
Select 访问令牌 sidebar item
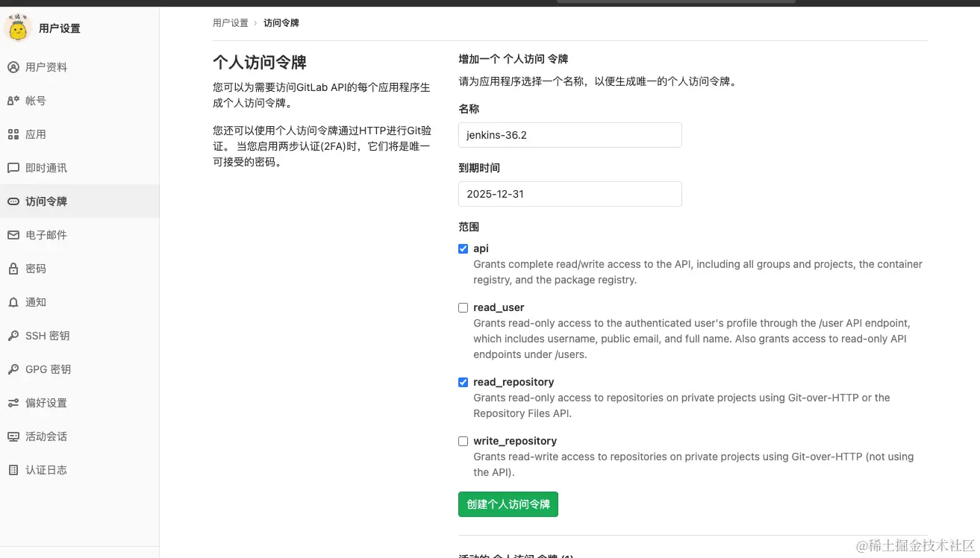[x=79, y=201]
